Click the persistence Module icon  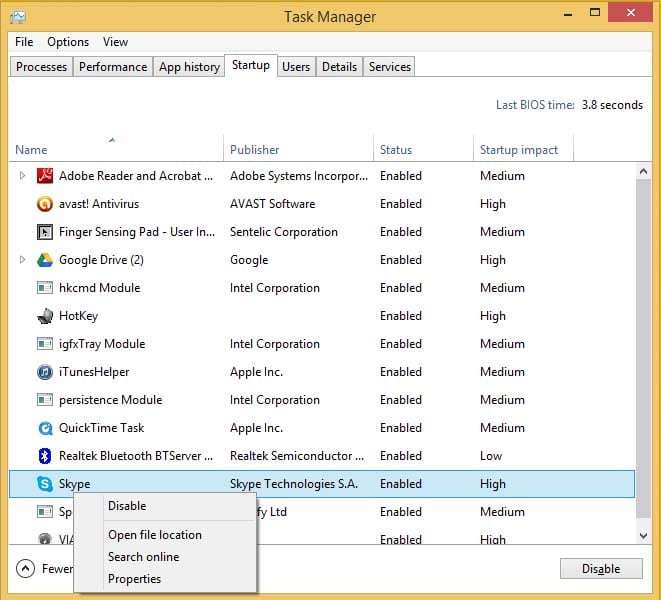[45, 400]
